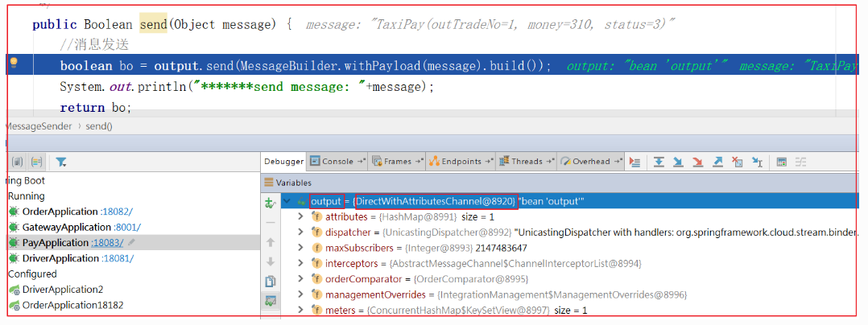868x325 pixels.
Task: Select DriverApplication in the Running group
Action: 60,258
